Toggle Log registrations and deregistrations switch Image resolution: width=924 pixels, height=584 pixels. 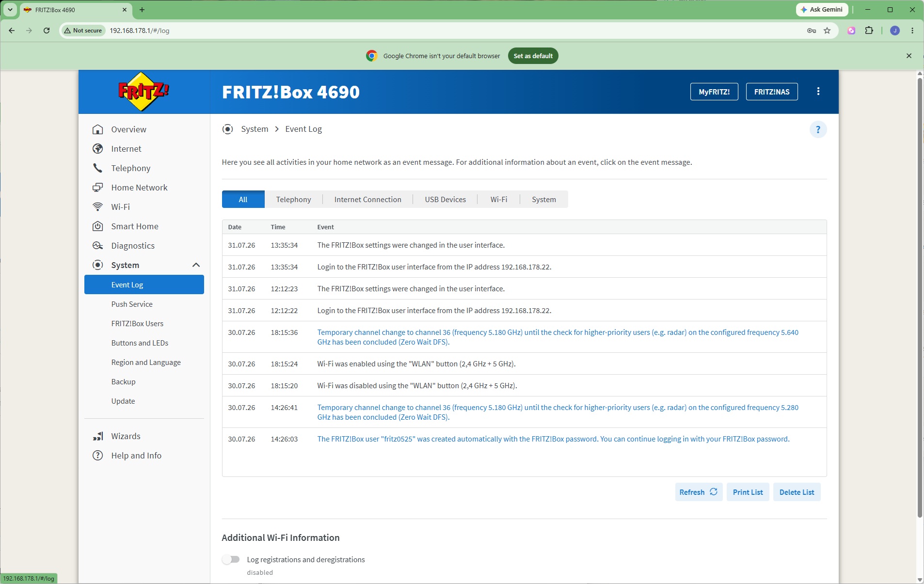tap(231, 559)
